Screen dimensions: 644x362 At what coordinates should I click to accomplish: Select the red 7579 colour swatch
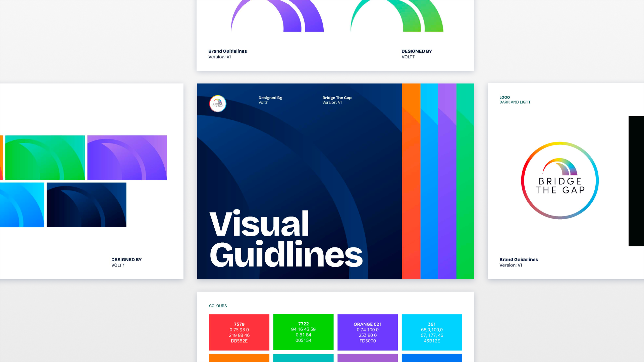tap(239, 332)
